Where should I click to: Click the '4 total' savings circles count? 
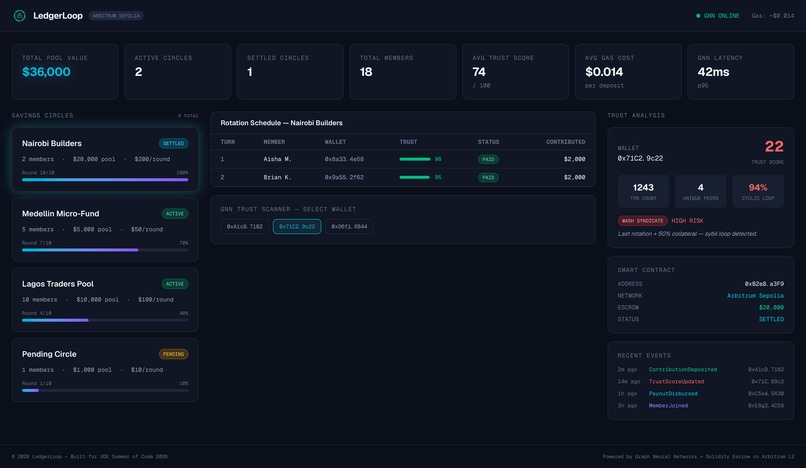click(188, 116)
